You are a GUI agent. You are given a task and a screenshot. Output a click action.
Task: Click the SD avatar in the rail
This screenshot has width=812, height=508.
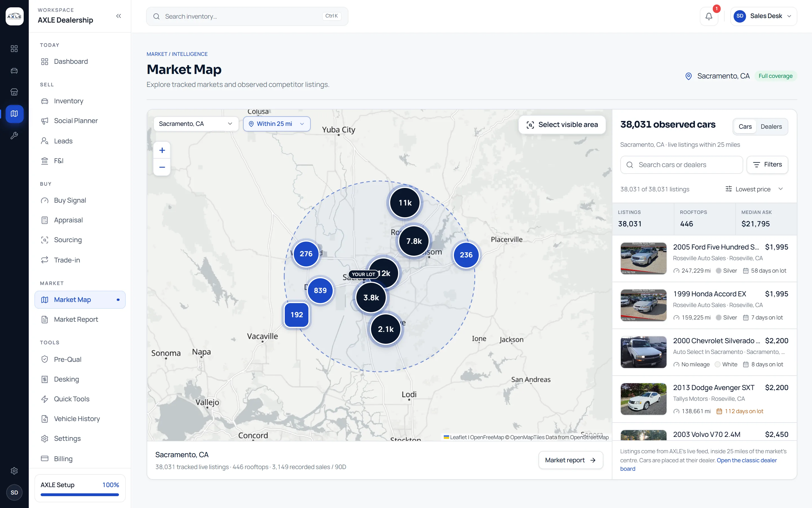14,492
